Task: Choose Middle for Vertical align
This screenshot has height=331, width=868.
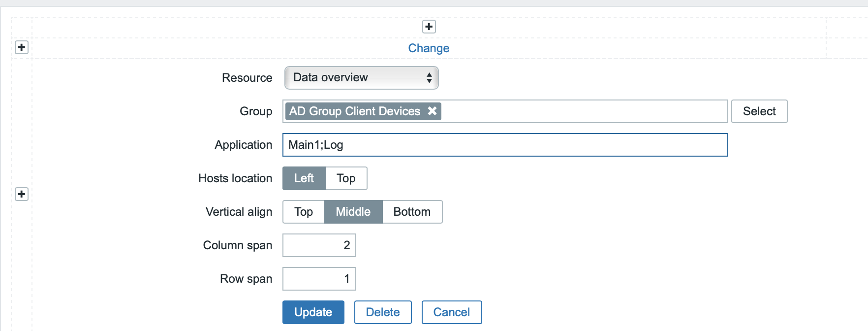Action: 353,212
